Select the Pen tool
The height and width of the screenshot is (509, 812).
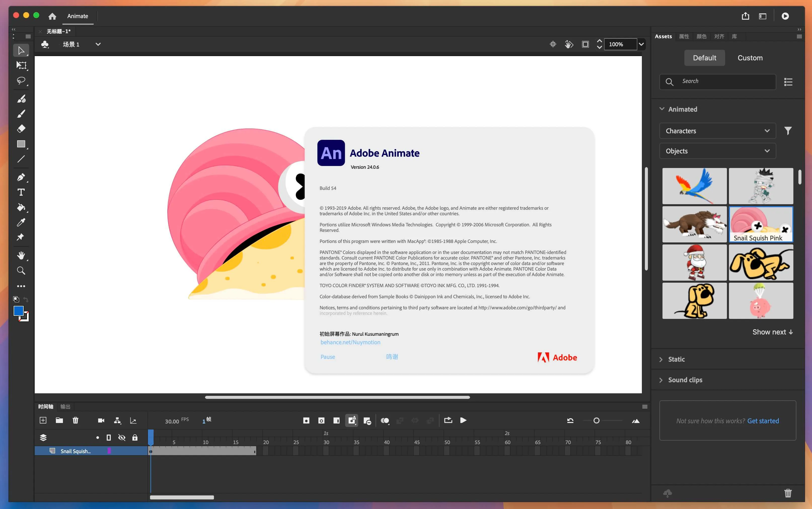click(x=21, y=177)
